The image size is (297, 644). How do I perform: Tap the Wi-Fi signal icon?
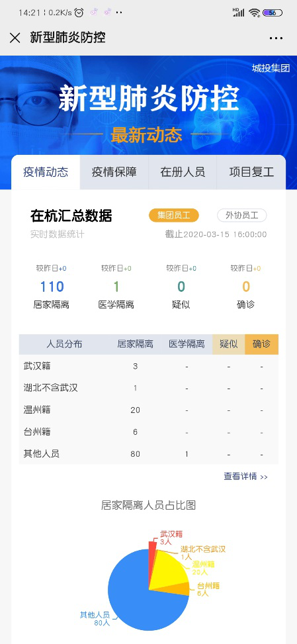tap(255, 13)
